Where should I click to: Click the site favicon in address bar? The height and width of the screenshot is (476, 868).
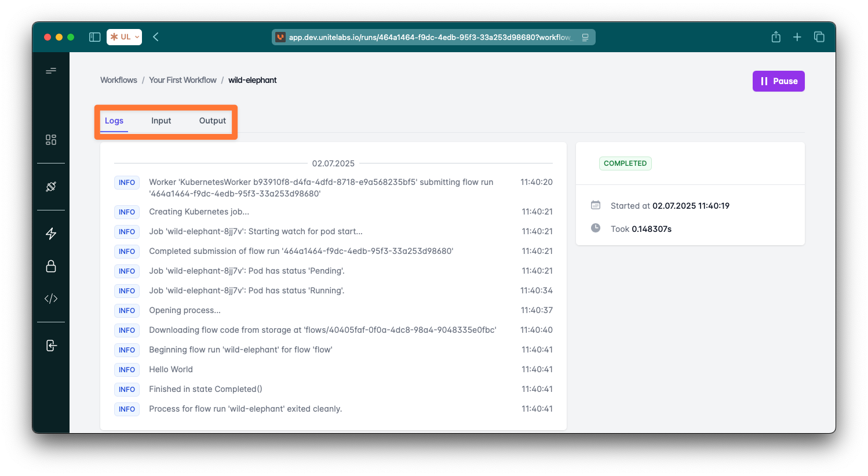(x=280, y=37)
